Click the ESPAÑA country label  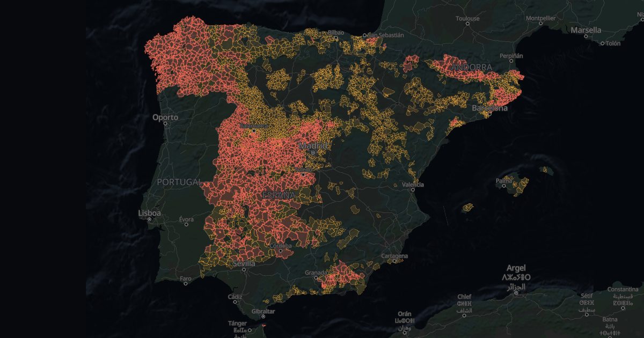[x=279, y=195]
